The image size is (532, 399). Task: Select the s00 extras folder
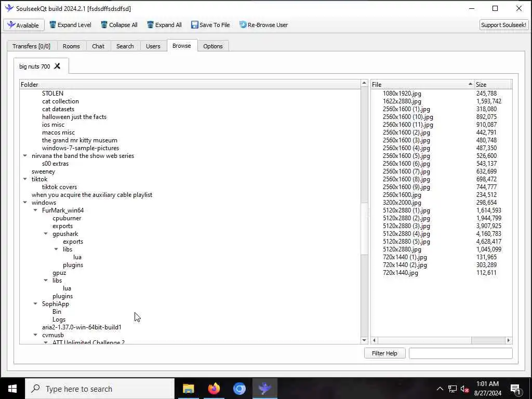(55, 164)
